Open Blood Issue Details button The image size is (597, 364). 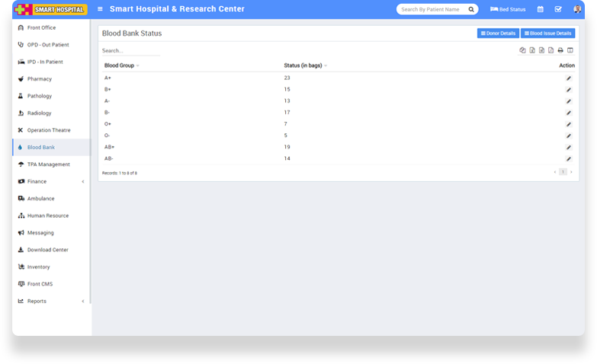548,34
